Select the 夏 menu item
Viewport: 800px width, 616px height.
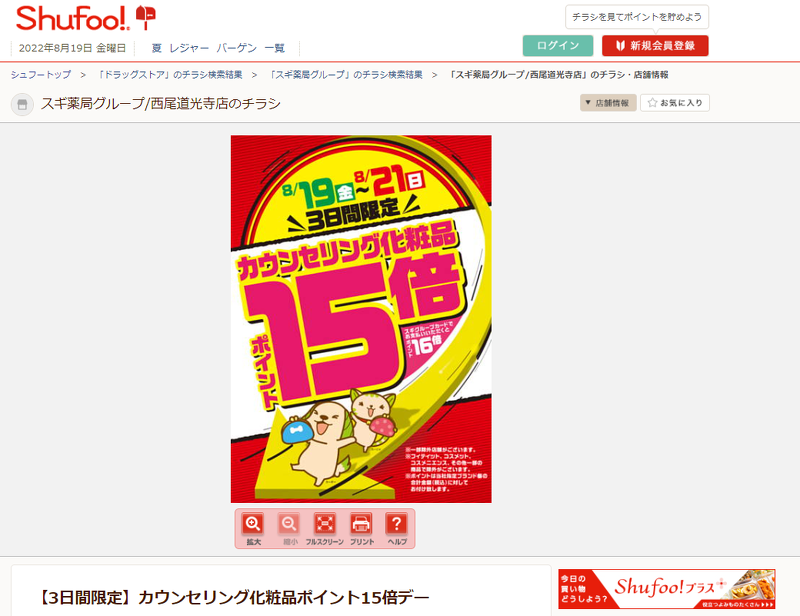coord(156,48)
